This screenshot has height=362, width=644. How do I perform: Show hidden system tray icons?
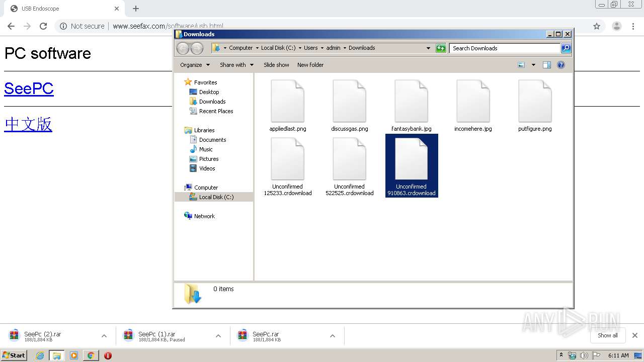[x=561, y=355]
